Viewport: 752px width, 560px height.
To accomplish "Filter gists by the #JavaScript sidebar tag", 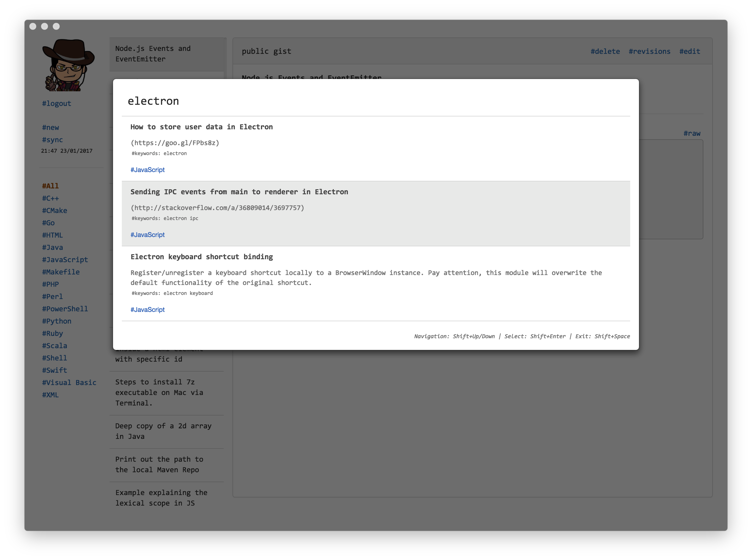I will click(x=65, y=260).
